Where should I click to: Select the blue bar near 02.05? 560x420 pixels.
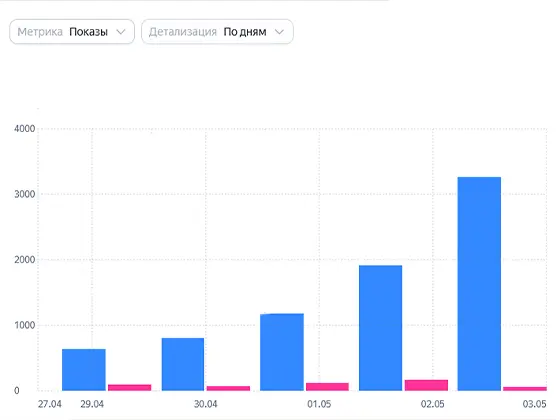[x=381, y=328]
